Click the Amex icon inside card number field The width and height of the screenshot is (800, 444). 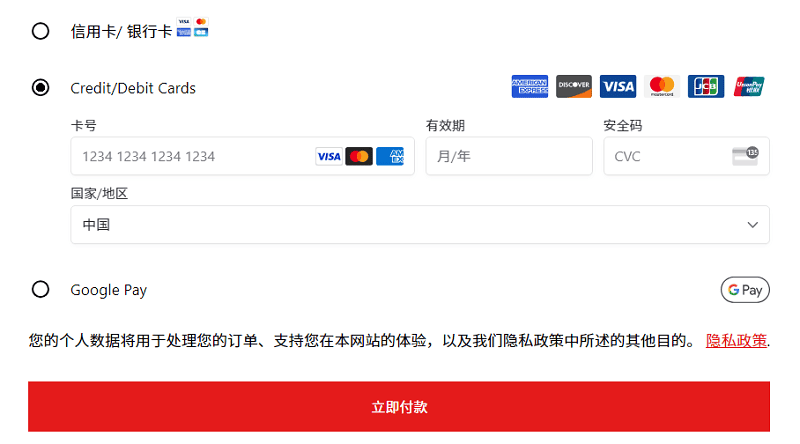click(x=390, y=156)
